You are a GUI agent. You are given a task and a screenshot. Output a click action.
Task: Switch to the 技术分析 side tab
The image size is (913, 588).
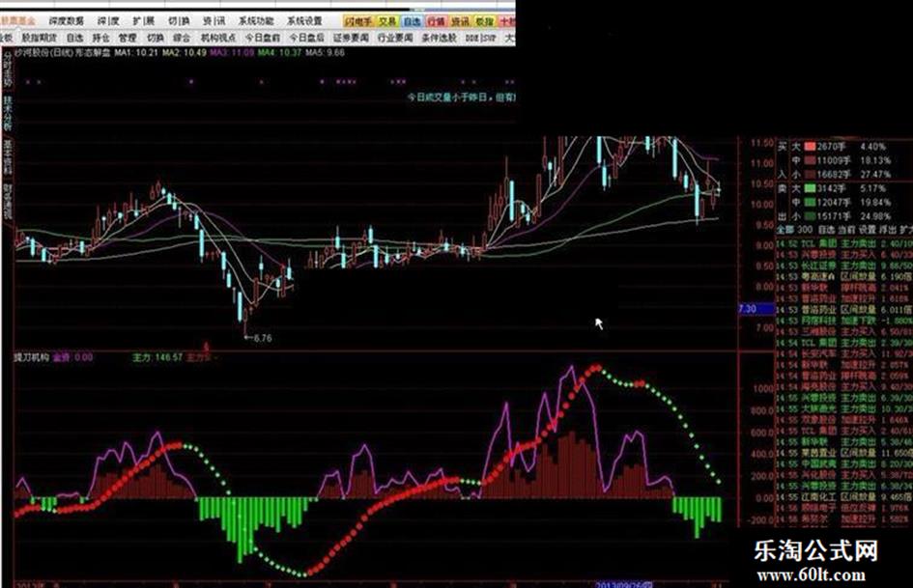(x=8, y=115)
